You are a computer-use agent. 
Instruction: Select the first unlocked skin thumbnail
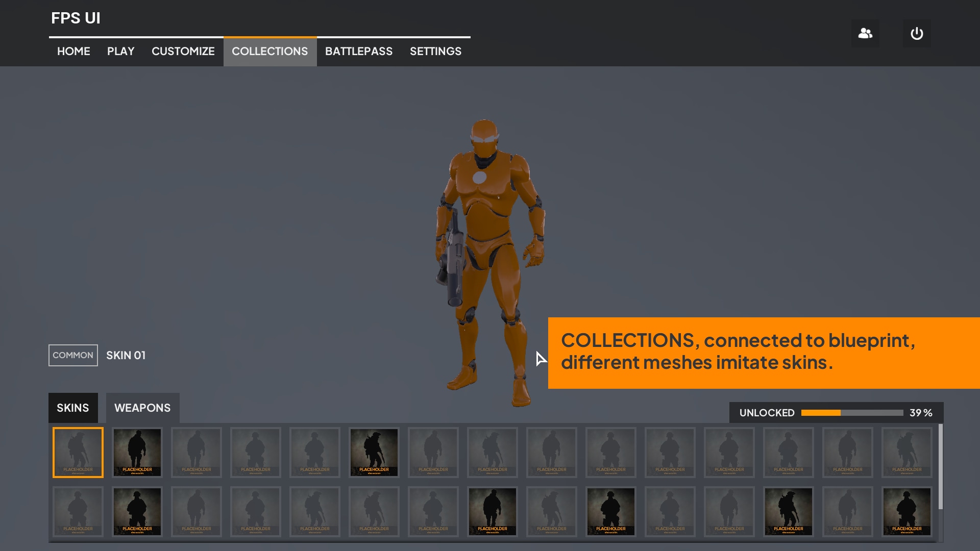point(137,453)
